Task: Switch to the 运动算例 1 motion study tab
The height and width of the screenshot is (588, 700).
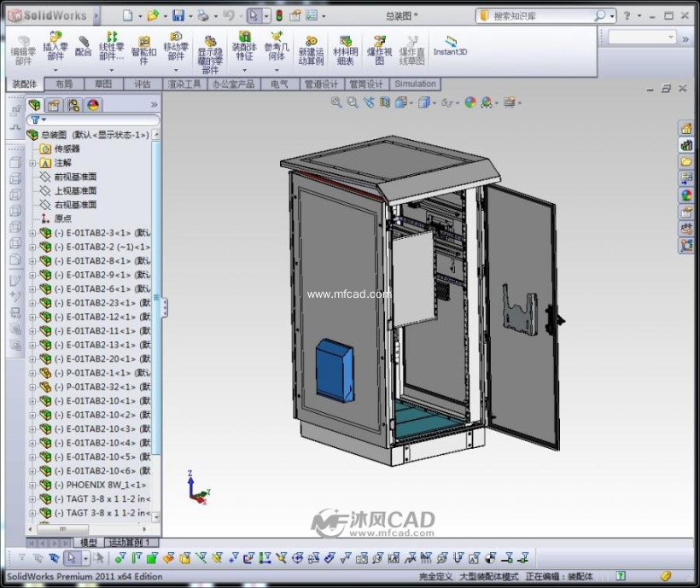Action: click(131, 543)
